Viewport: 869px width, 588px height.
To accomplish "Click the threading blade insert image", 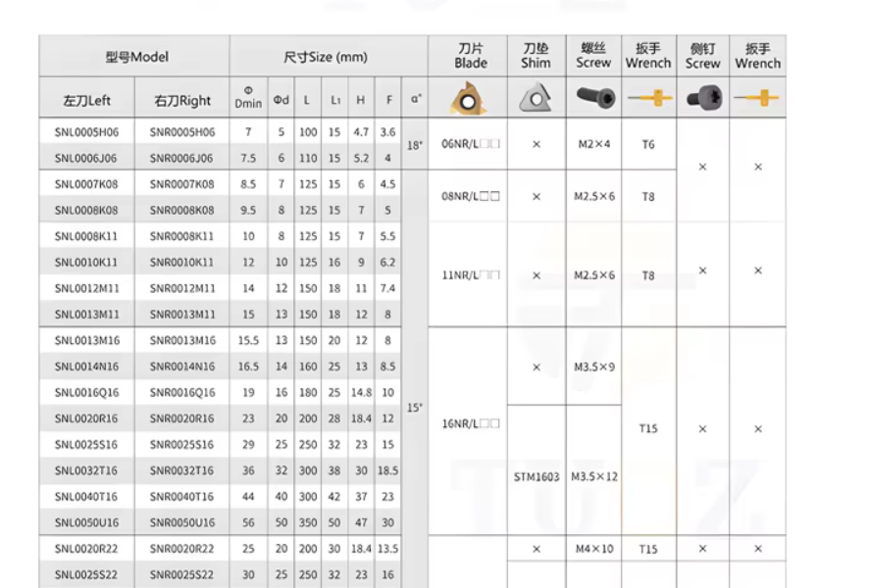I will click(x=468, y=98).
